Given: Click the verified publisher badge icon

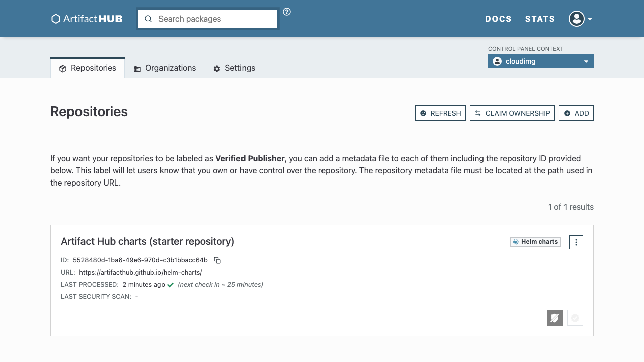Looking at the screenshot, I should pos(575,318).
